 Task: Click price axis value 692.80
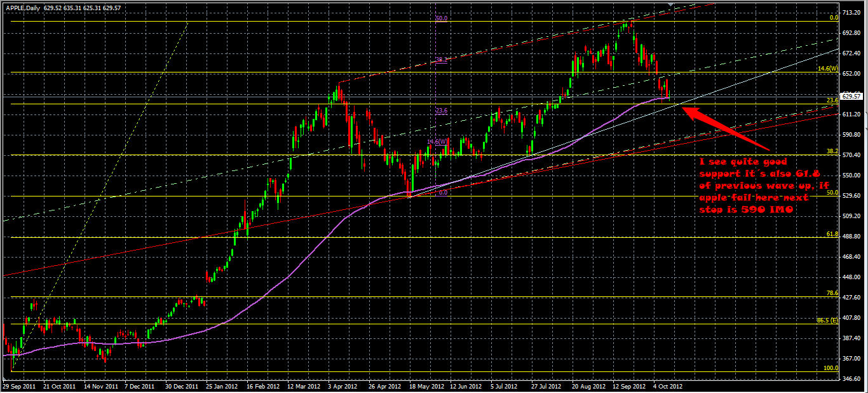(x=851, y=32)
